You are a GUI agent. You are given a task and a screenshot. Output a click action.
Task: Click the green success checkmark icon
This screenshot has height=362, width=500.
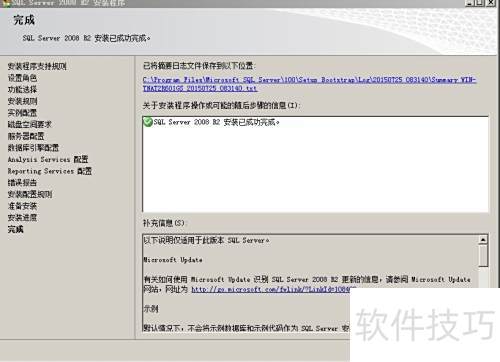pyautogui.click(x=148, y=122)
